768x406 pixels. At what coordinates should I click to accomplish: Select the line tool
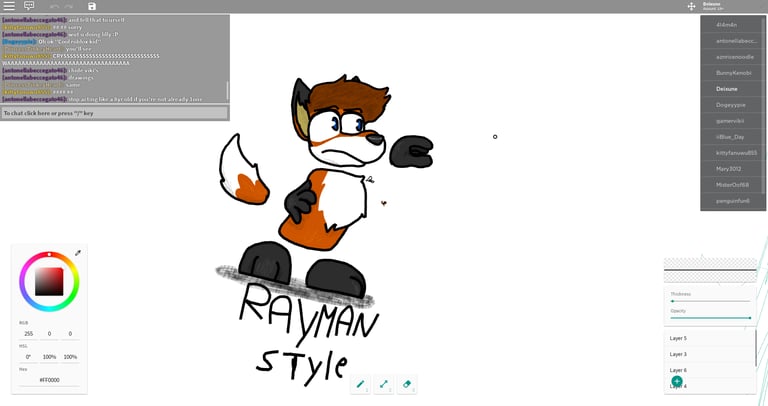pos(384,384)
